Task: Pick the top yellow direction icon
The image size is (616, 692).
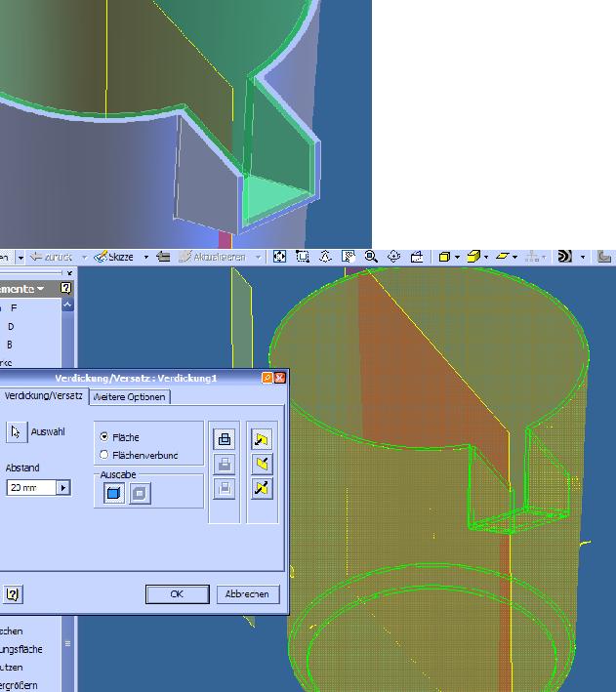Action: (261, 440)
